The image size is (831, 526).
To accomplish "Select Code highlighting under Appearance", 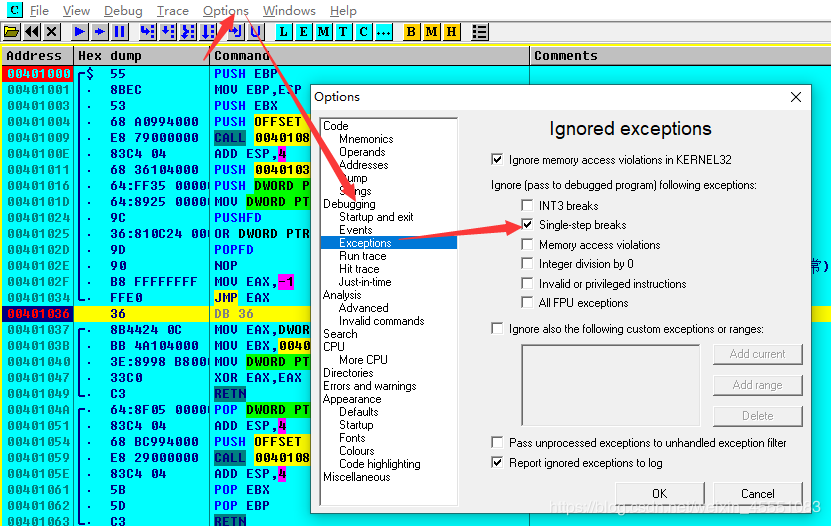I will [379, 464].
